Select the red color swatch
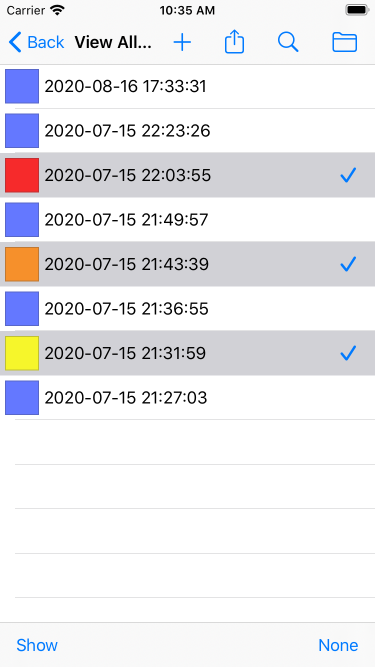The image size is (375, 667). pyautogui.click(x=22, y=175)
